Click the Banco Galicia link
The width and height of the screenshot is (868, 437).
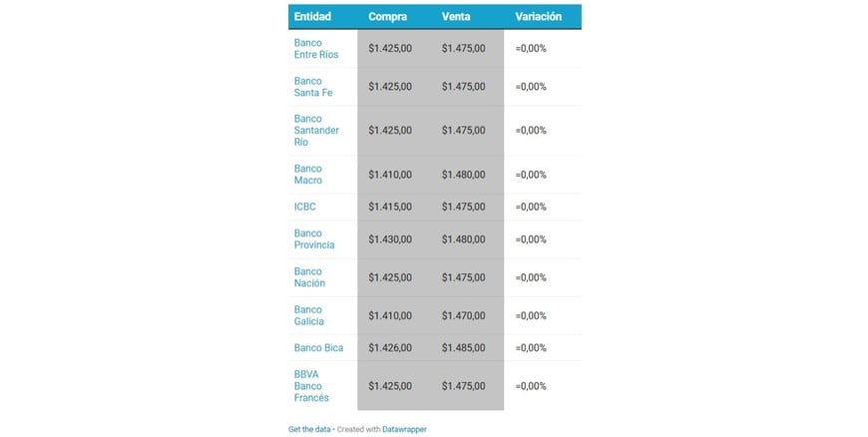click(309, 315)
